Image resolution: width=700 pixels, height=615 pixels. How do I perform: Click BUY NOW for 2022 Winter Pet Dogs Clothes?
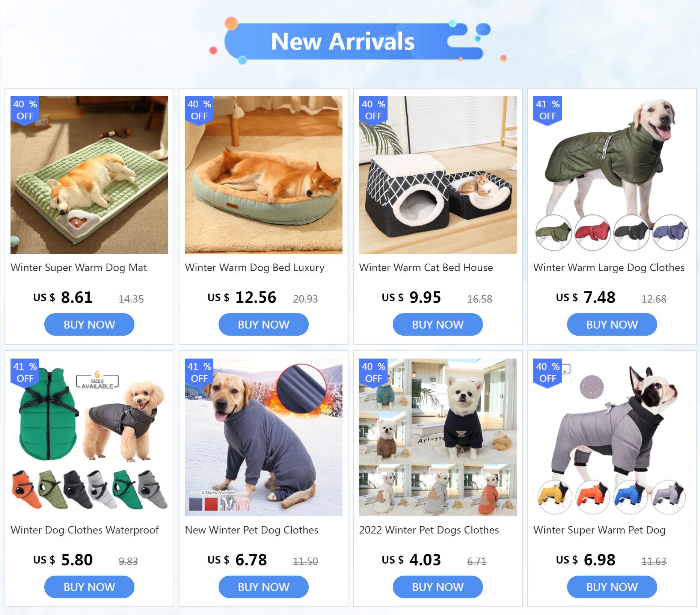pos(438,587)
